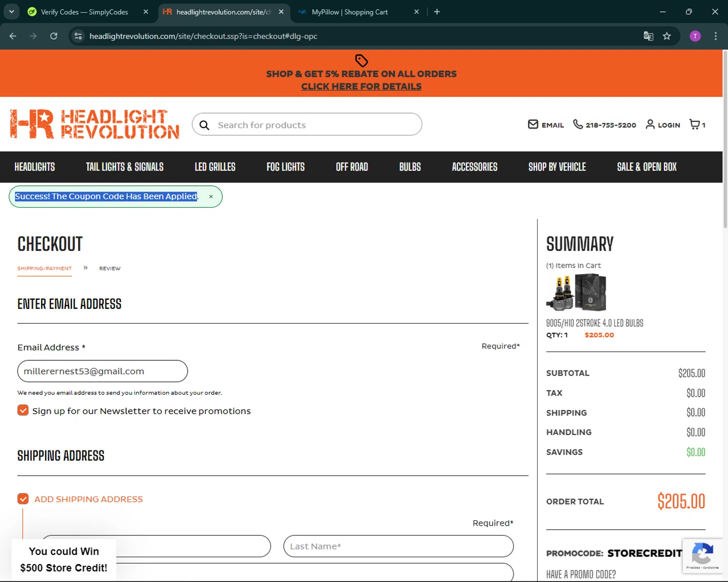The width and height of the screenshot is (728, 582).
Task: View site information icon in address bar
Action: pyautogui.click(x=78, y=36)
